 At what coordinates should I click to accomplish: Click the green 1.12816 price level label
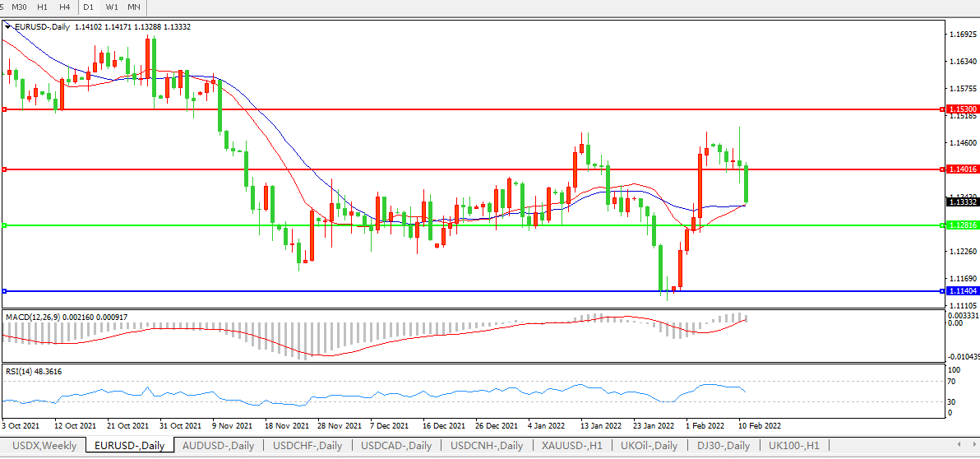962,225
